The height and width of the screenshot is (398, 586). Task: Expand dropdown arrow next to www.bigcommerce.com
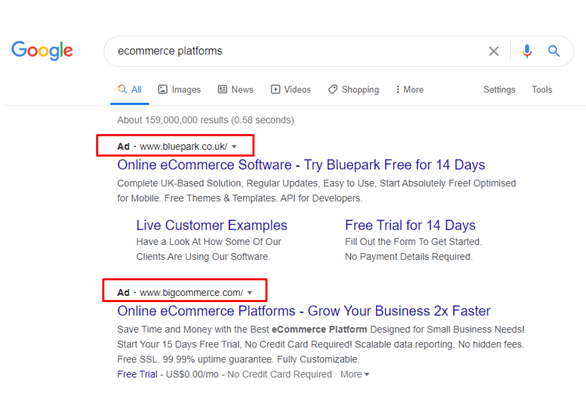click(x=250, y=293)
